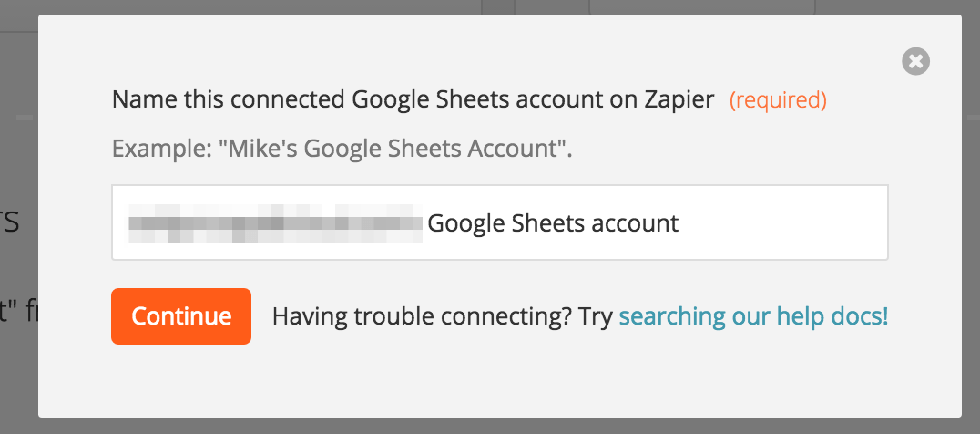Click the blurred name portion of the input
This screenshot has height=434, width=980.
click(x=275, y=223)
